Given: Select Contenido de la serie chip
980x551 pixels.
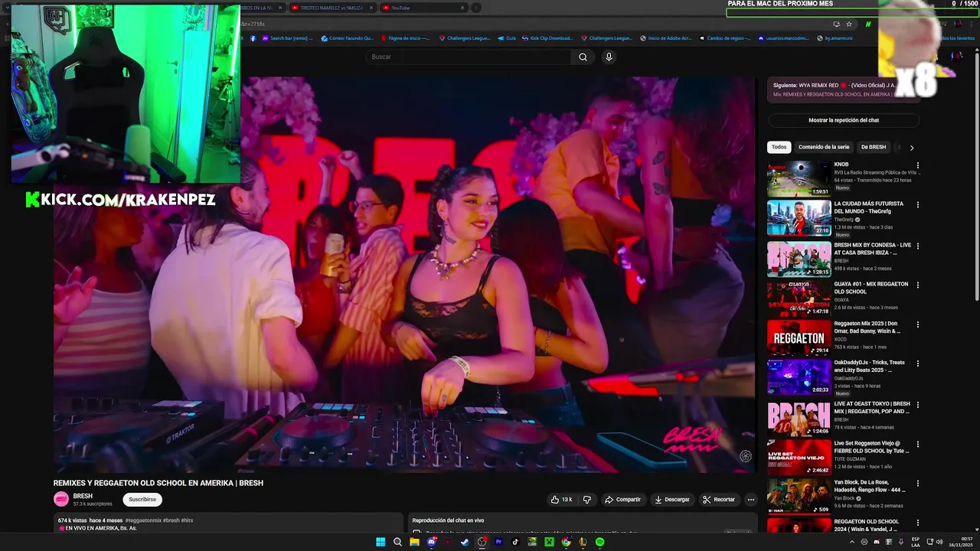Looking at the screenshot, I should coord(824,147).
